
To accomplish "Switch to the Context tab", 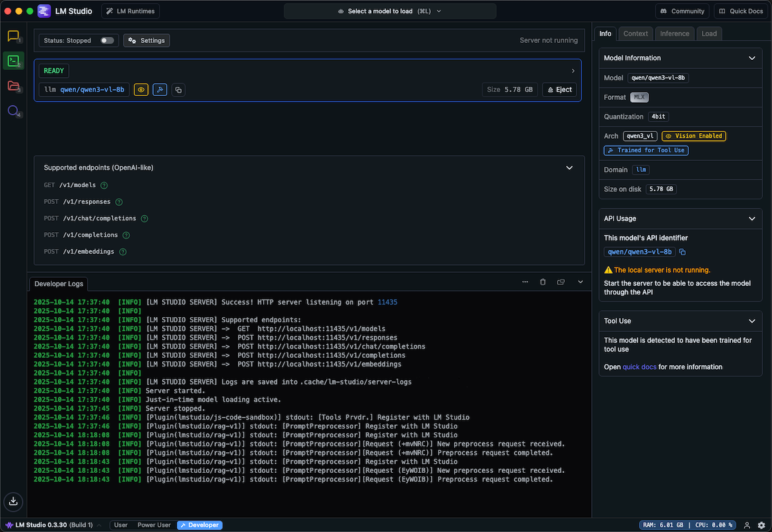I will click(x=636, y=33).
